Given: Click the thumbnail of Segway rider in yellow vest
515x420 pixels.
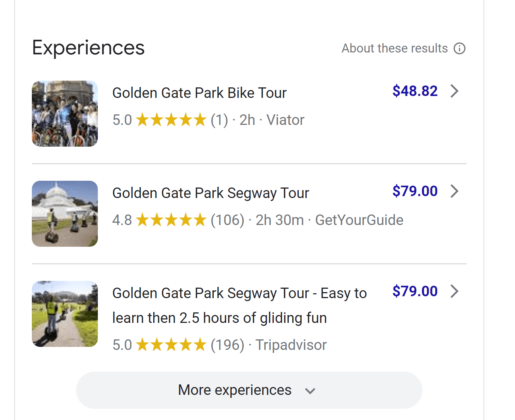Looking at the screenshot, I should 65,314.
